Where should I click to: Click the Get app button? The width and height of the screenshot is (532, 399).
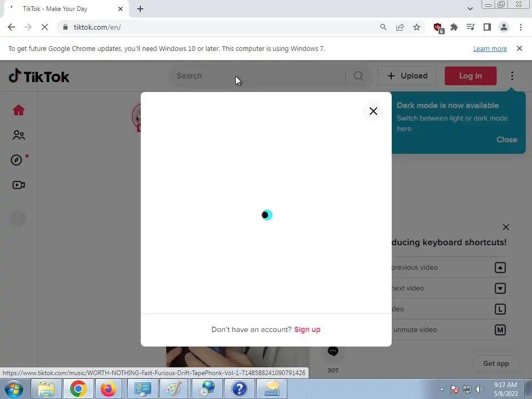496,363
